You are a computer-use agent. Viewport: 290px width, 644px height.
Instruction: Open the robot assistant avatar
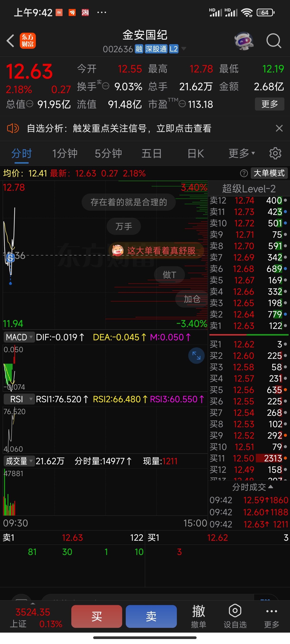tap(244, 41)
